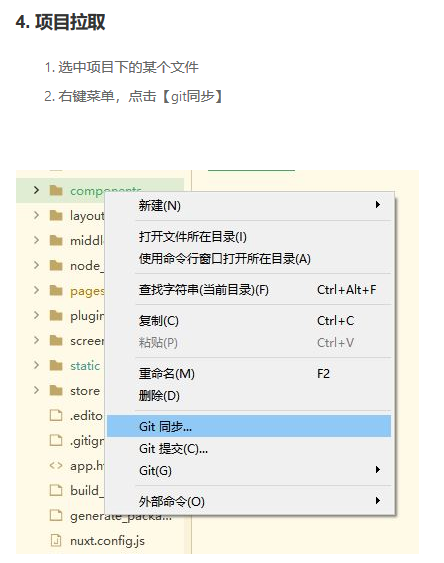
Task: Click the build_ file icon
Action: [56, 490]
